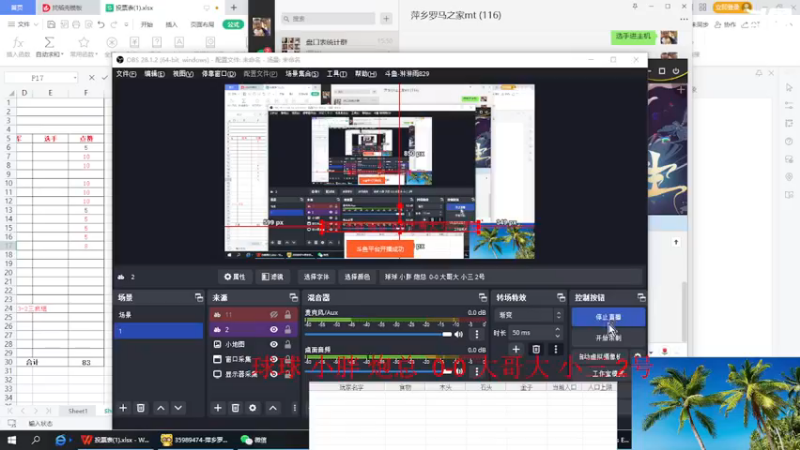
Task: Open source 滤镜 filters button
Action: tap(272, 277)
